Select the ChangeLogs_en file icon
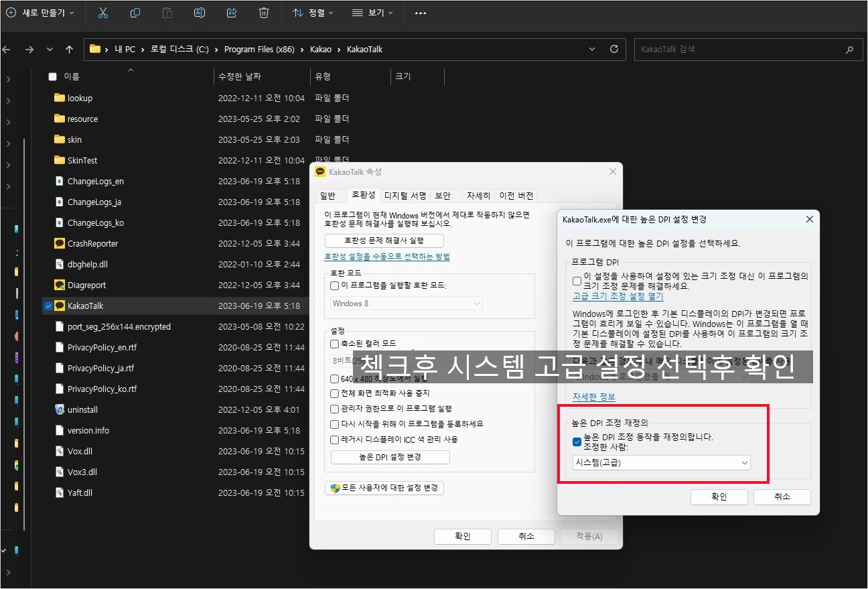Viewport: 868px width, 589px height. 59,181
